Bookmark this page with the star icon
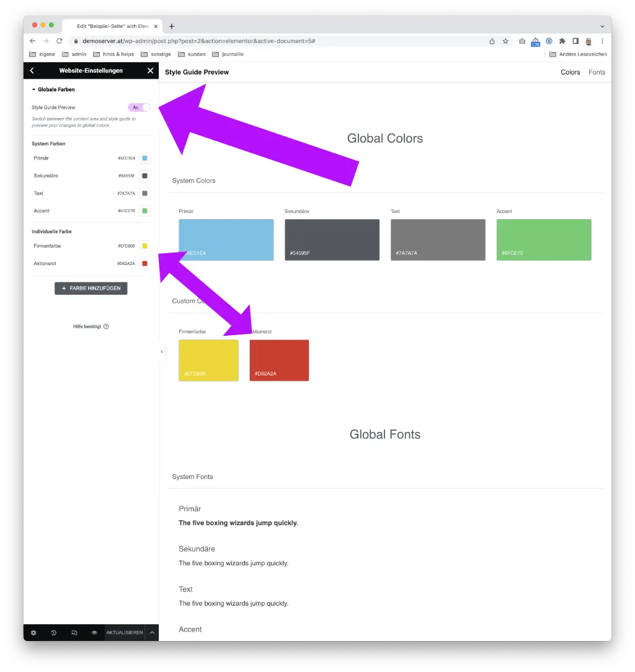 pyautogui.click(x=505, y=41)
